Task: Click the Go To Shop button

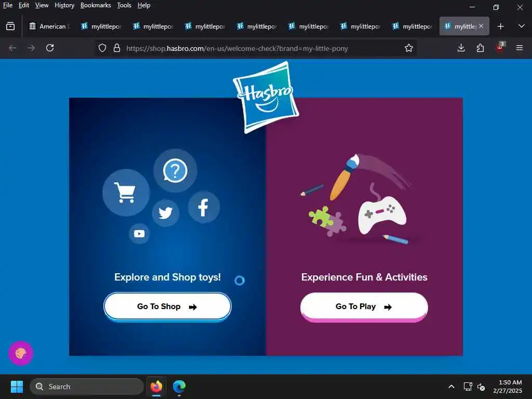Action: coord(167,307)
